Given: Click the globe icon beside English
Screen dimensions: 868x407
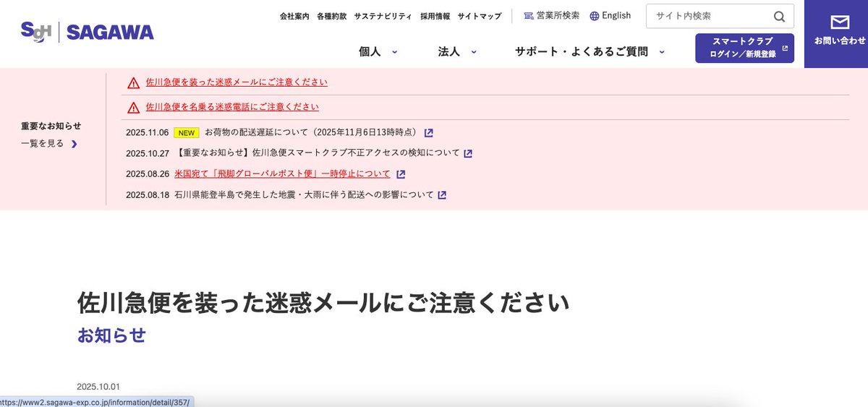Looking at the screenshot, I should (x=595, y=16).
